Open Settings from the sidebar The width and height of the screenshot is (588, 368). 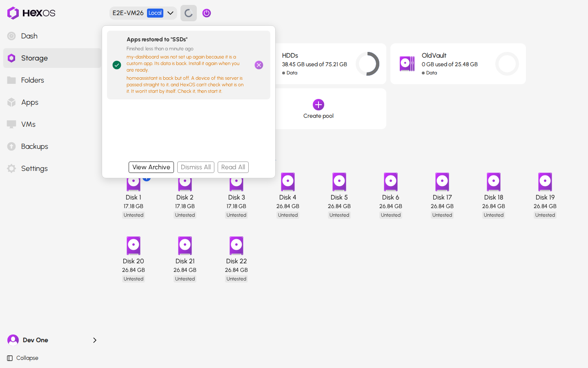point(52,168)
